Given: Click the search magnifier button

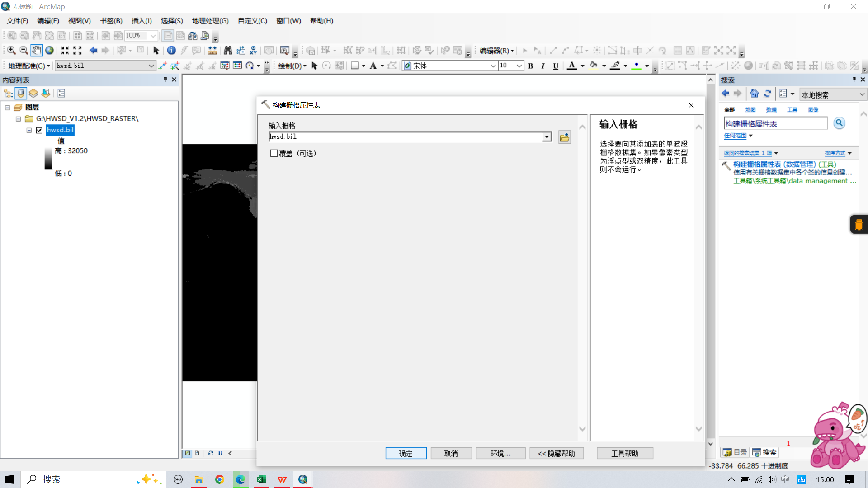Looking at the screenshot, I should pos(839,123).
